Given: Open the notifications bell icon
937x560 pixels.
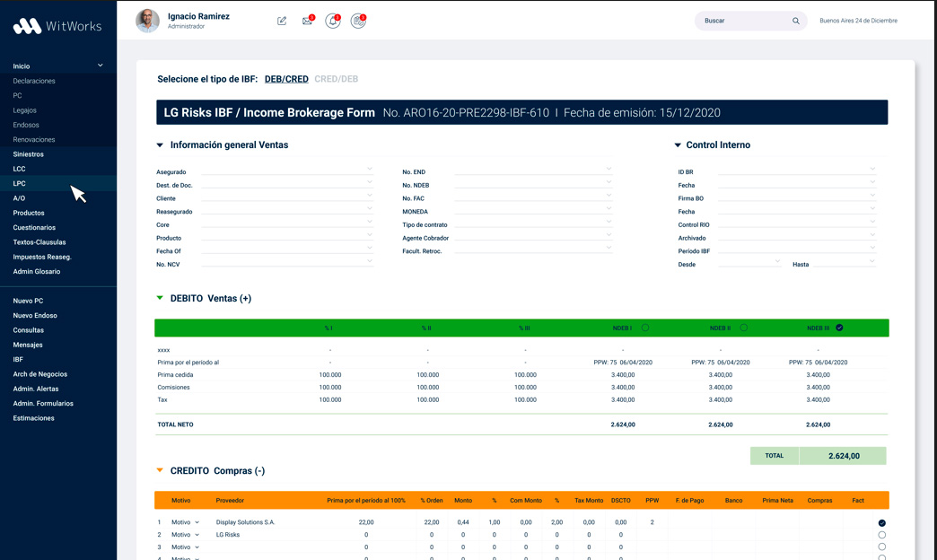Looking at the screenshot, I should 332,21.
